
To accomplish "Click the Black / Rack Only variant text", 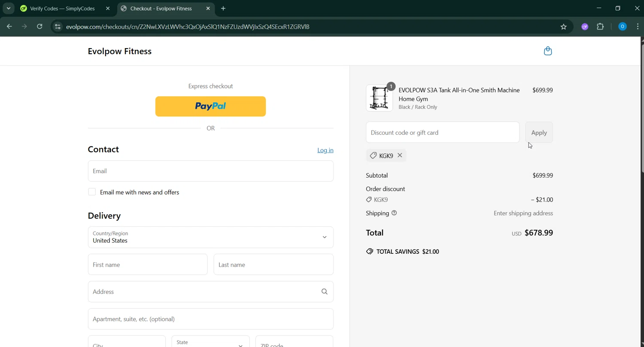I will pos(418,107).
